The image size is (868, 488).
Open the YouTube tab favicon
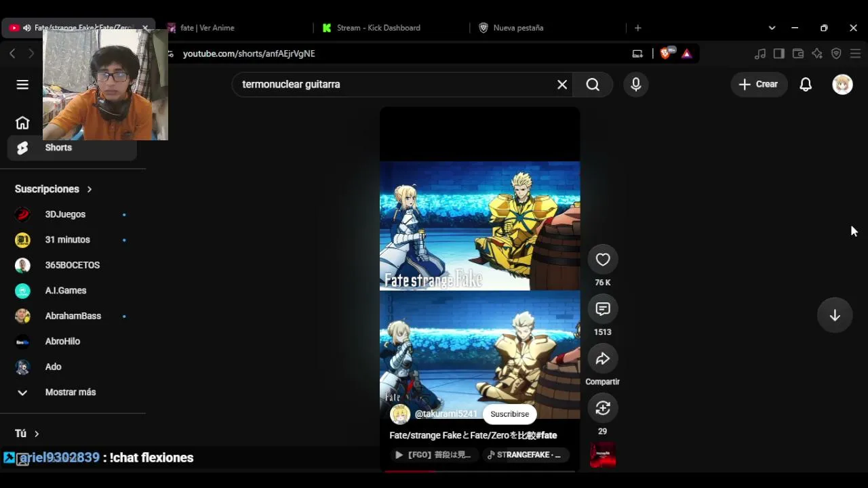14,28
